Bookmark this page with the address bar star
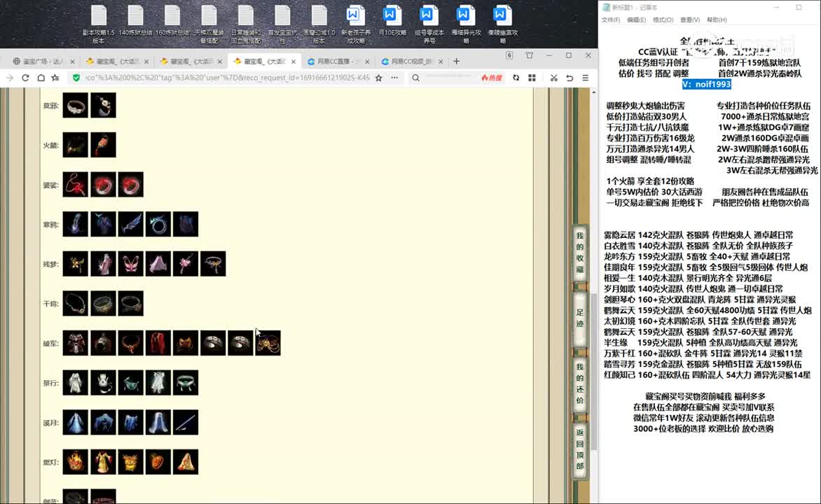821x504 pixels. pos(378,78)
